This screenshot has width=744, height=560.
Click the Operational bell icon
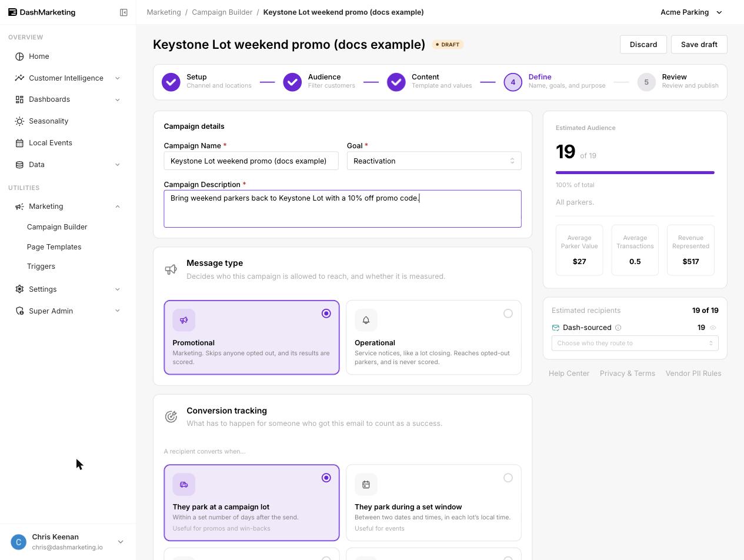[366, 320]
